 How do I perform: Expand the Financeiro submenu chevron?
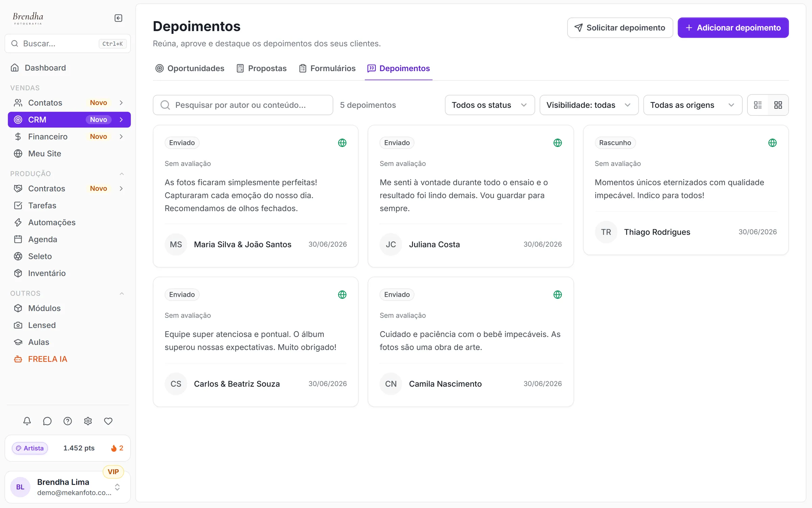point(121,136)
